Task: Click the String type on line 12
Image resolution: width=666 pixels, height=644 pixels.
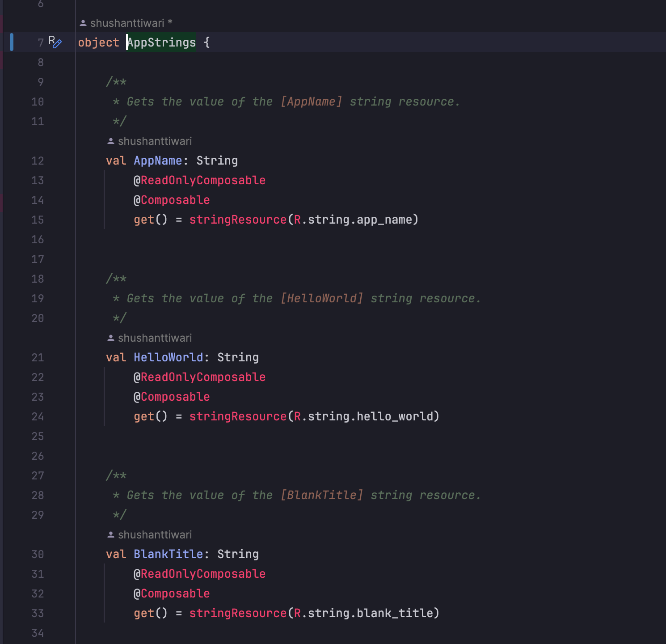Action: click(217, 161)
